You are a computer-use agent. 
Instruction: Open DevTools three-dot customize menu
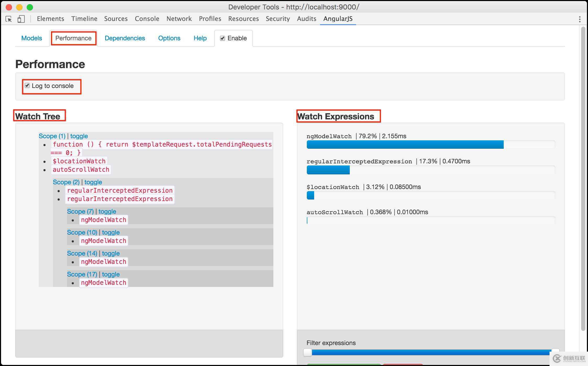(x=580, y=19)
